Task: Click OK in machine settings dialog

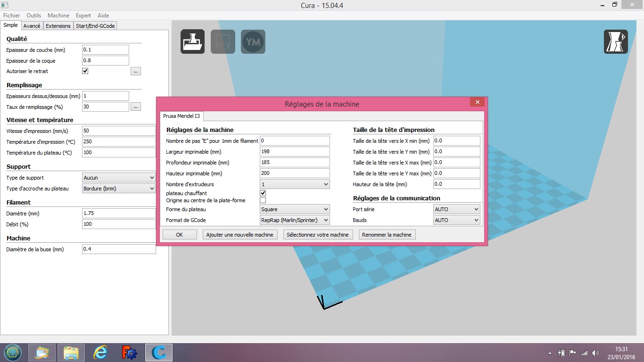Action: [x=180, y=235]
